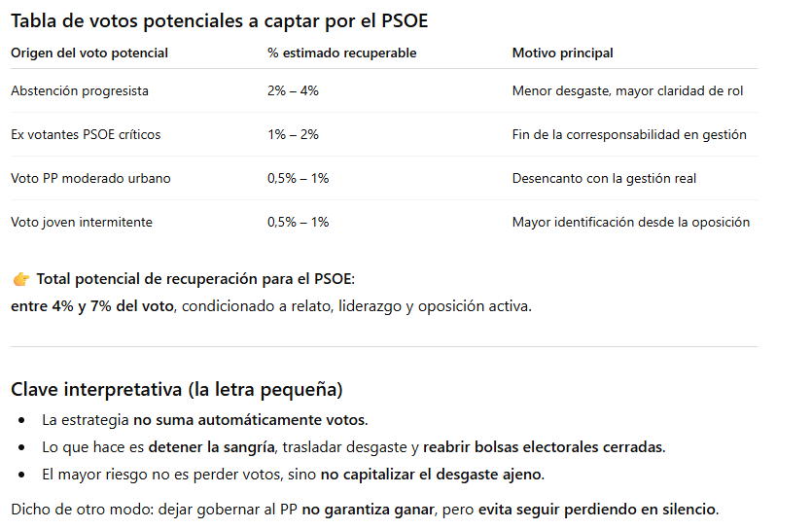The width and height of the screenshot is (812, 529).
Task: Click the "% estimado recuperable" column header
Action: coord(341,53)
